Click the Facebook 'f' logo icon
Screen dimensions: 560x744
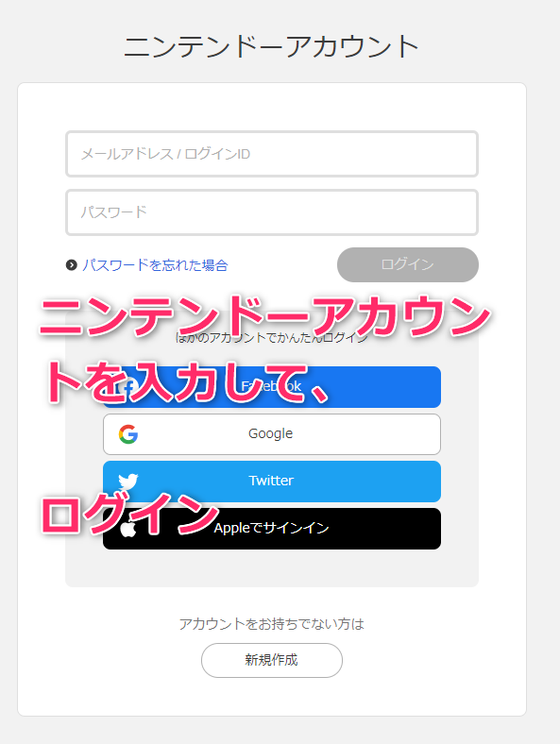coord(128,387)
